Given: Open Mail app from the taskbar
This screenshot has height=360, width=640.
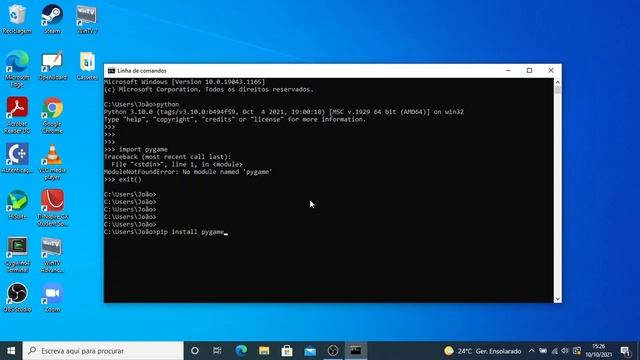Looking at the screenshot, I should pyautogui.click(x=310, y=351).
